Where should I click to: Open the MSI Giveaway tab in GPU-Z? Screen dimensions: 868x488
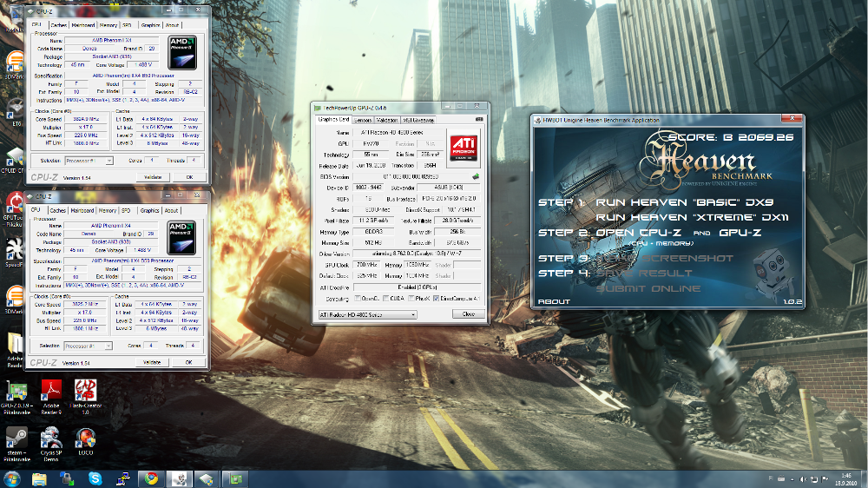click(418, 120)
